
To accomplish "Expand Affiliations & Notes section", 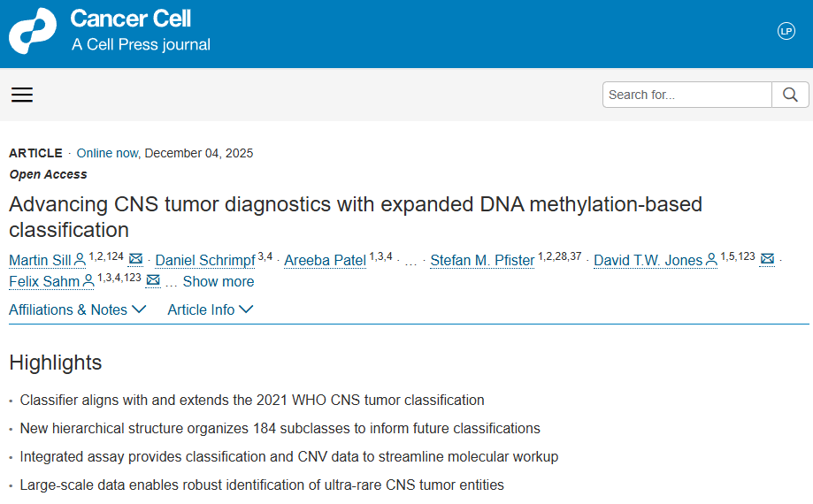I will (77, 309).
